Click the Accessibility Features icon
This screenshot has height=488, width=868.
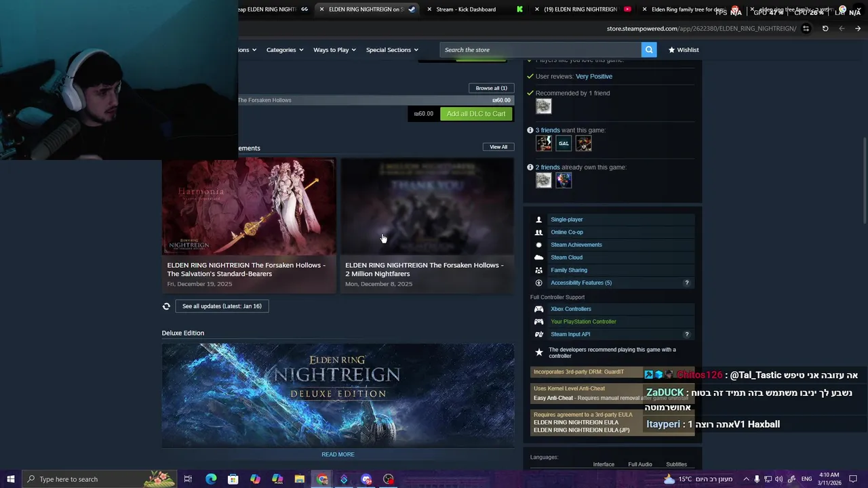point(538,283)
